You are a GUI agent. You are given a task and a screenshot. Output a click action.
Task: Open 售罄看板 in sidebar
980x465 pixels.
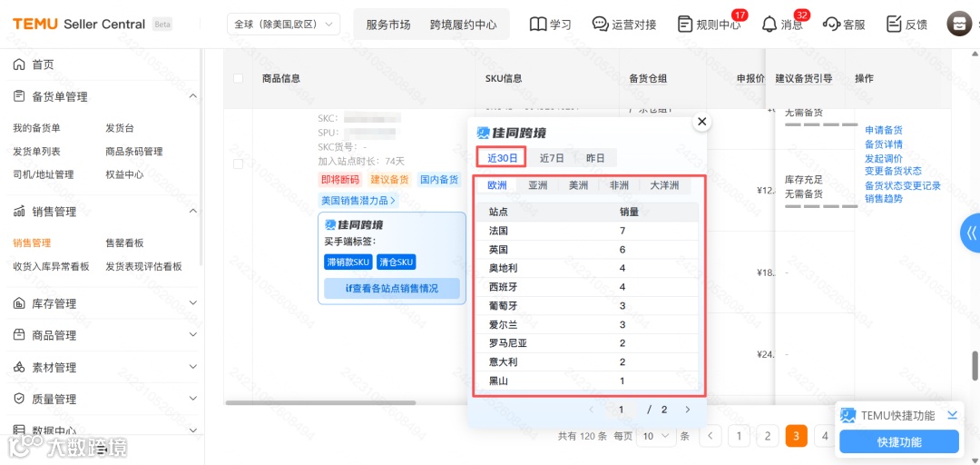click(124, 242)
